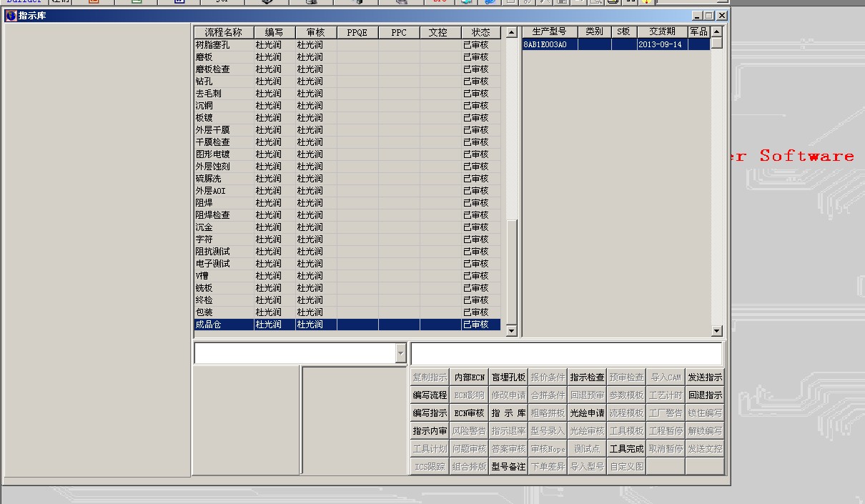865x504 pixels.
Task: Select the 阻抗测试 process row
Action: tap(347, 252)
